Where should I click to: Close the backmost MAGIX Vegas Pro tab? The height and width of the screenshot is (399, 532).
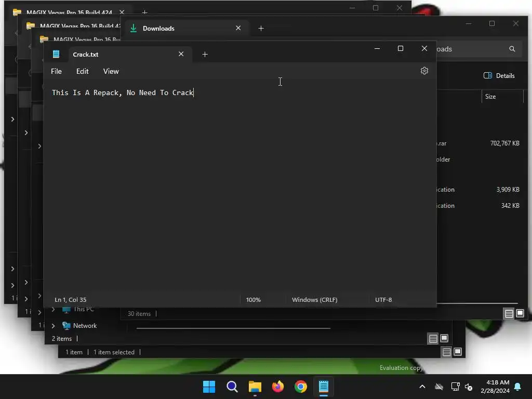122,12
